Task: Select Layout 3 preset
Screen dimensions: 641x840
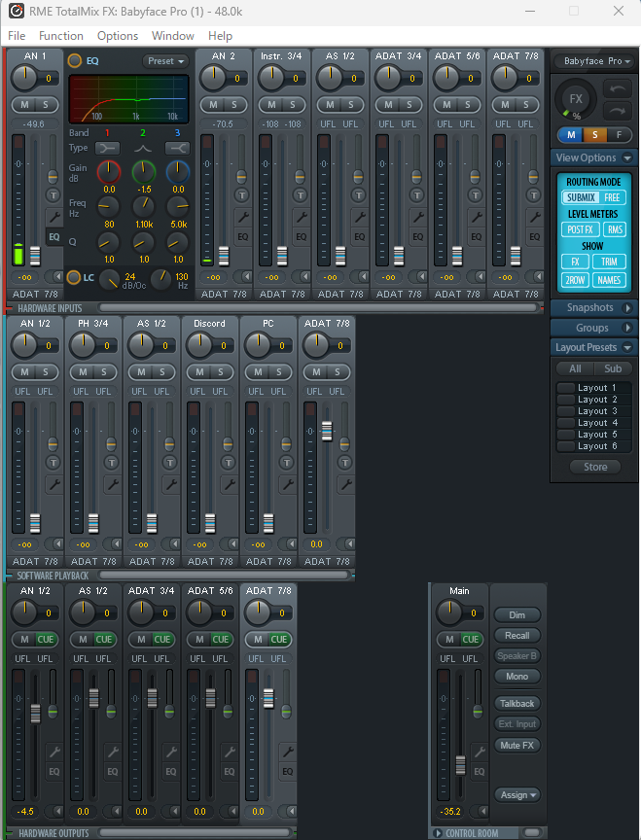Action: [x=594, y=411]
